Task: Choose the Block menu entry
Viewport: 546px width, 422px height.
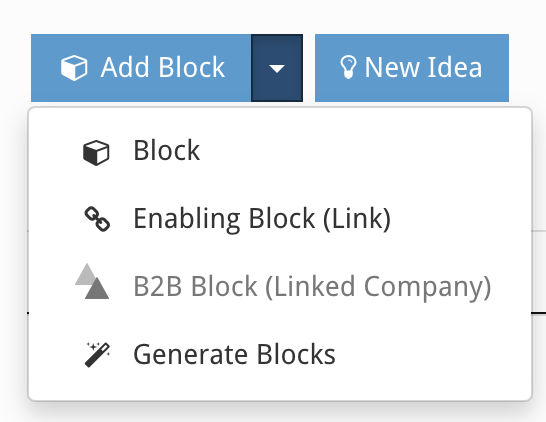Action: (x=280, y=151)
